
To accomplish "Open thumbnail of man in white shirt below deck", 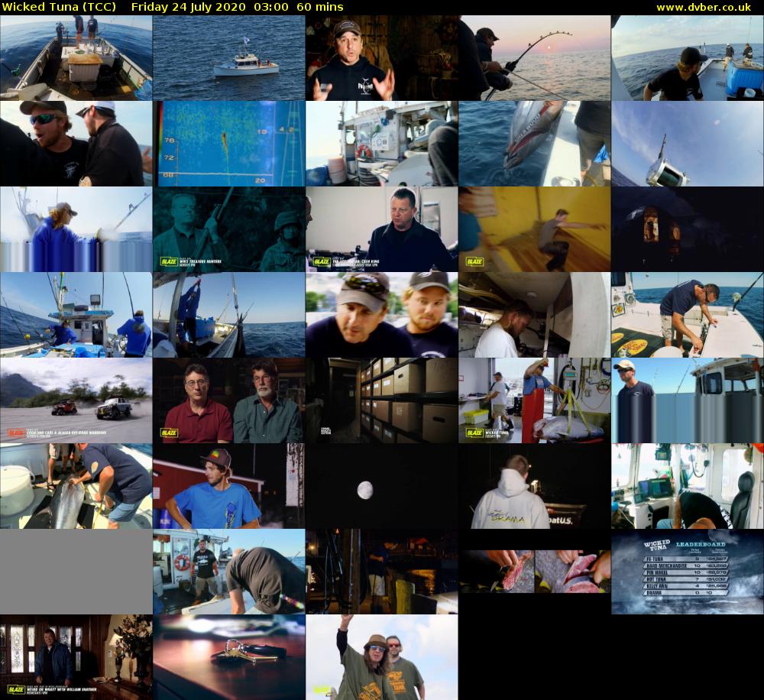I will pos(535,314).
